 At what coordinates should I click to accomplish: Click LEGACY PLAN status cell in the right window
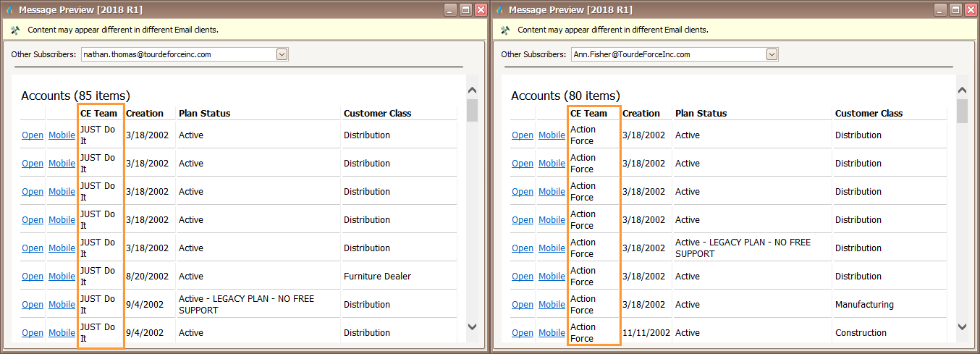[x=743, y=248]
